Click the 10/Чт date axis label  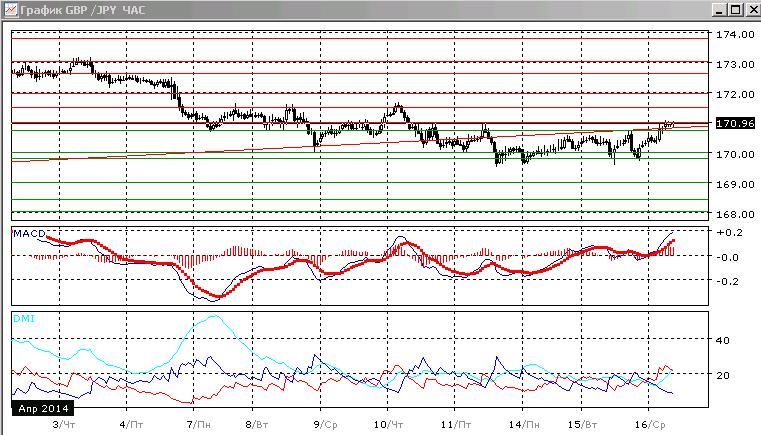388,425
